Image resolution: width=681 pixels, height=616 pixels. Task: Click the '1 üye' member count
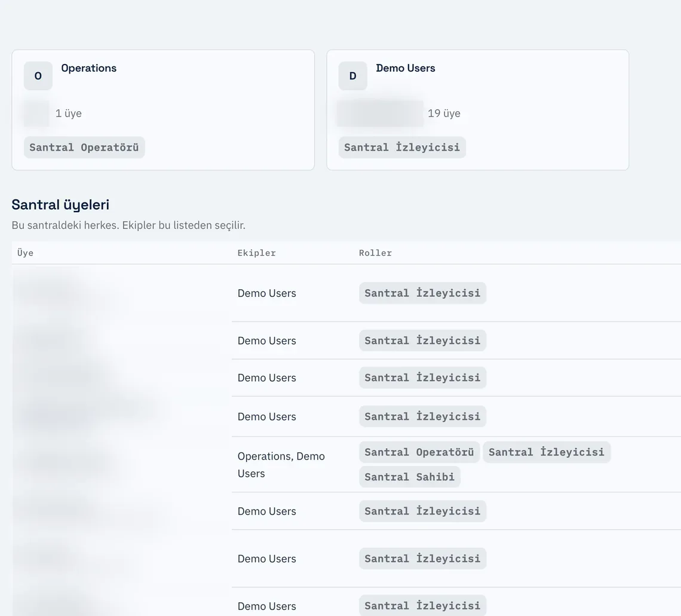[69, 114]
